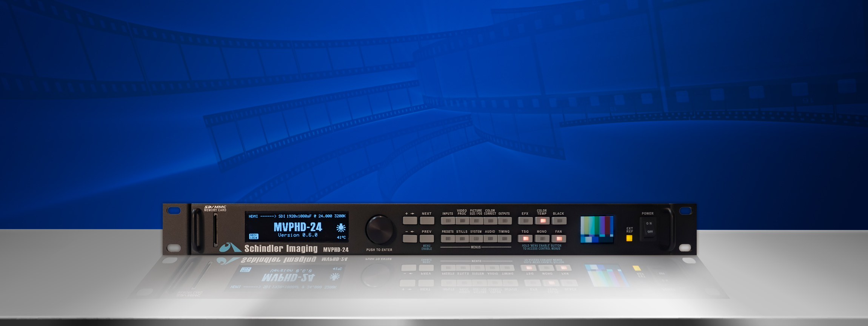
Task: Click the lamp brightness icon on display
Action: click(x=341, y=228)
